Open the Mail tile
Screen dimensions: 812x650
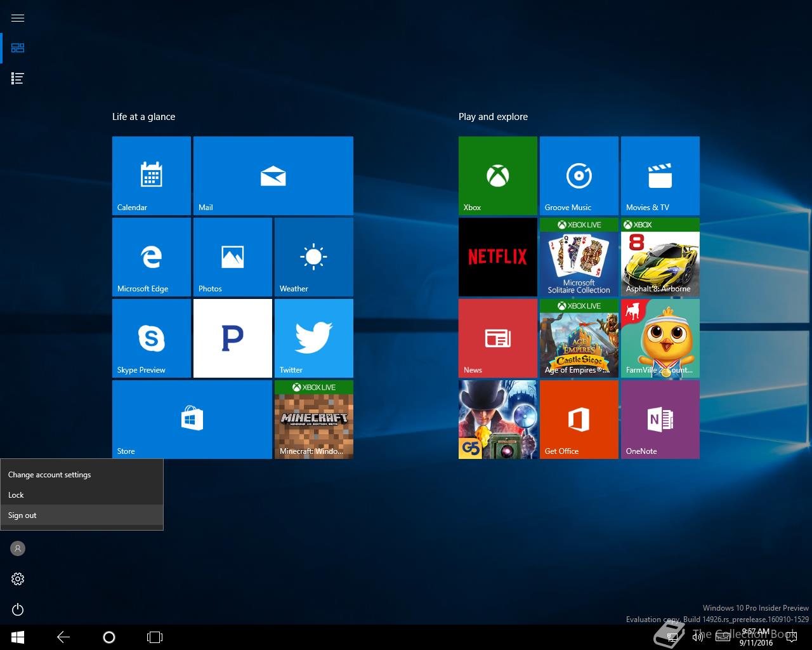click(273, 176)
